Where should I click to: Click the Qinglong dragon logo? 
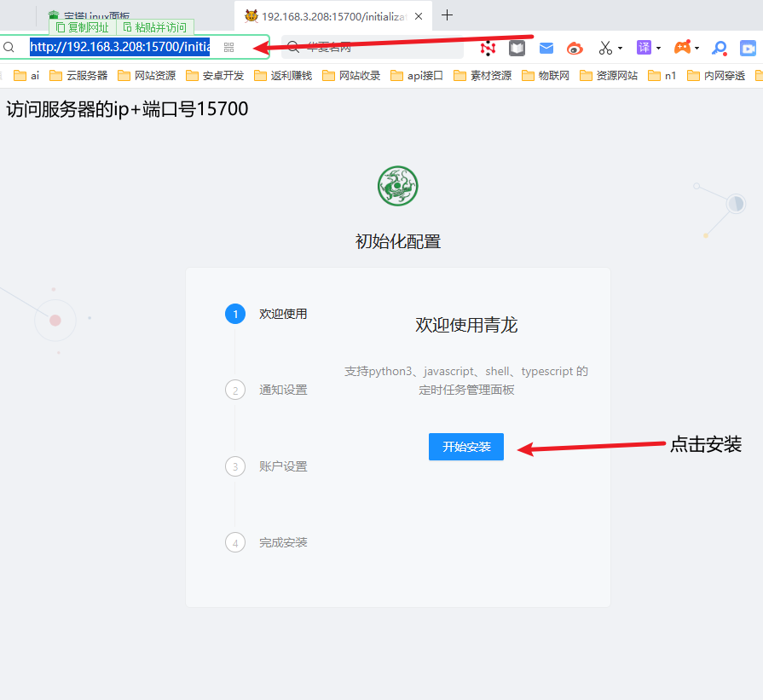(398, 185)
